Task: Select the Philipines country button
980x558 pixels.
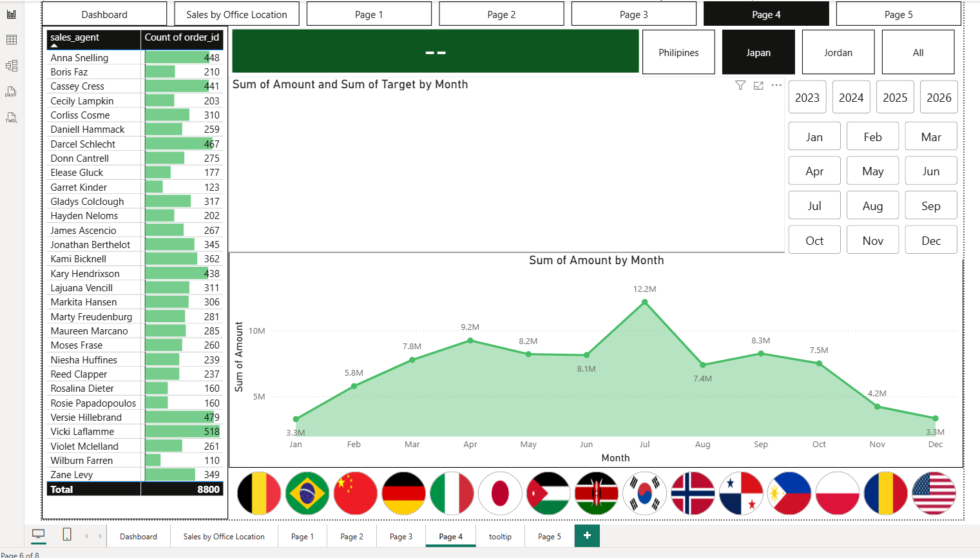Action: tap(678, 53)
